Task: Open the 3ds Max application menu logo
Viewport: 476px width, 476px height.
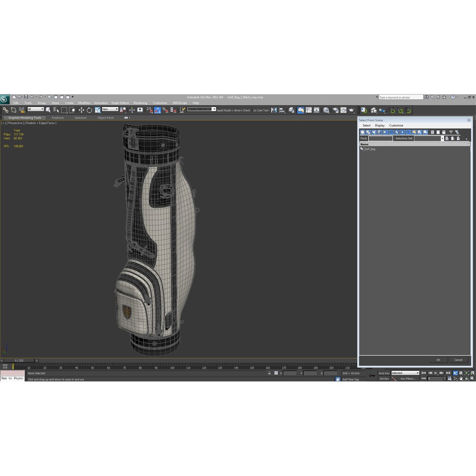Action: coord(4,99)
